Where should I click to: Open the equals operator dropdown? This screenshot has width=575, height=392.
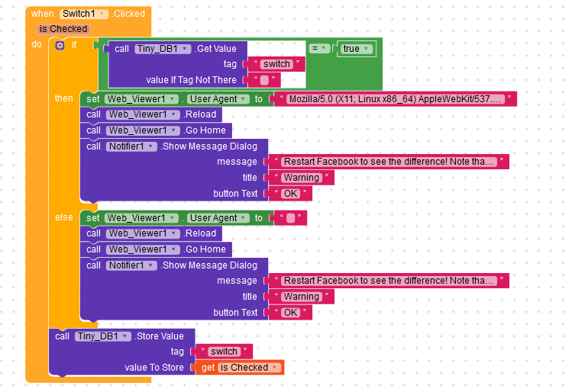319,48
